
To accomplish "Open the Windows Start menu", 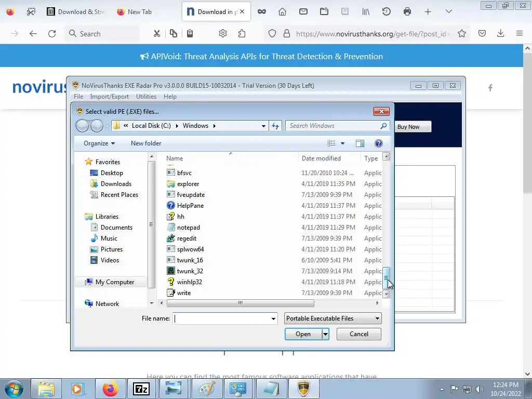I will 14,389.
